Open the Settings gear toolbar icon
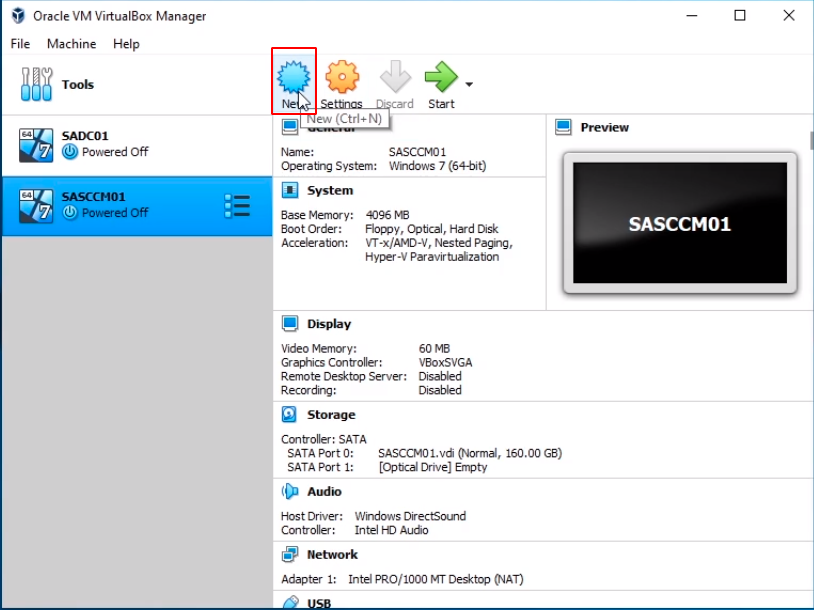The height and width of the screenshot is (610, 814). point(342,78)
